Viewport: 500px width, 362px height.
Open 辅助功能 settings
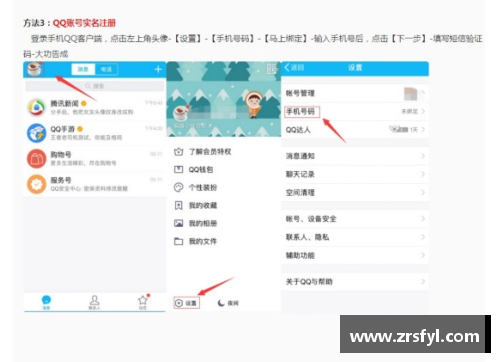(355, 256)
